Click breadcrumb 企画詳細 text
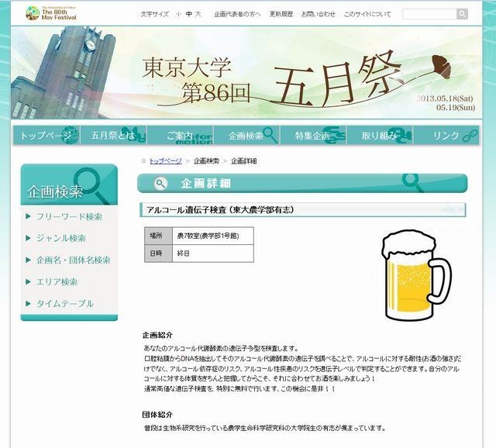 pos(243,160)
